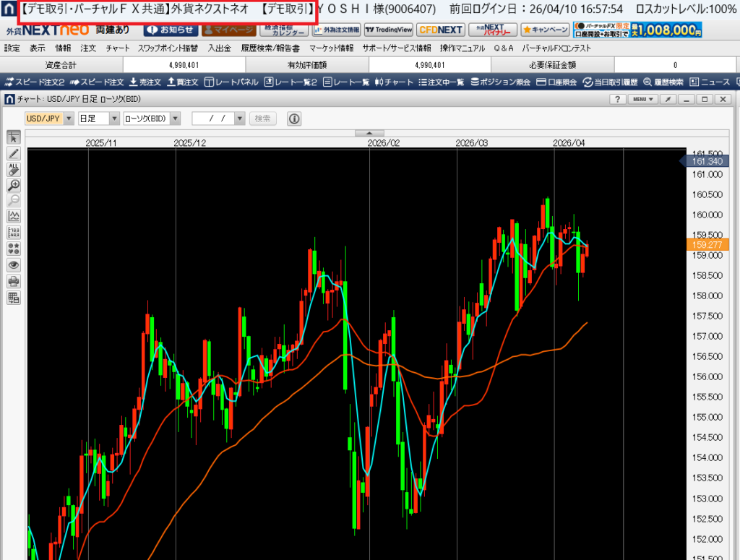Screen dimensions: 740x560
Task: Click the pin icon next to MENU
Action: pyautogui.click(x=669, y=98)
